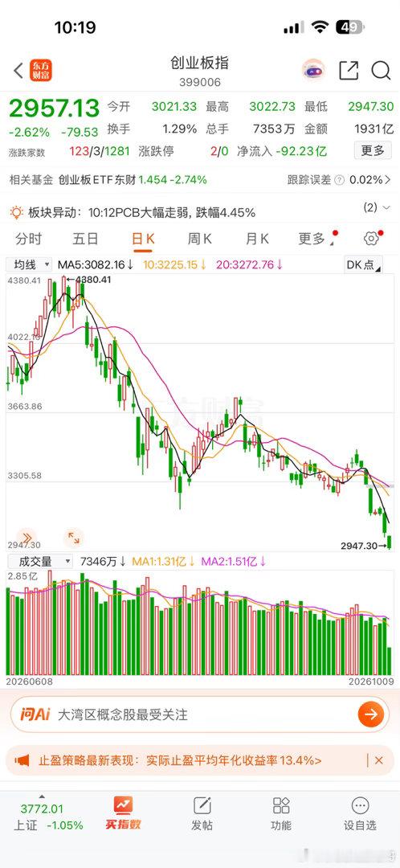Switch to 分时 tab
Viewport: 400px width, 868px height.
click(28, 239)
